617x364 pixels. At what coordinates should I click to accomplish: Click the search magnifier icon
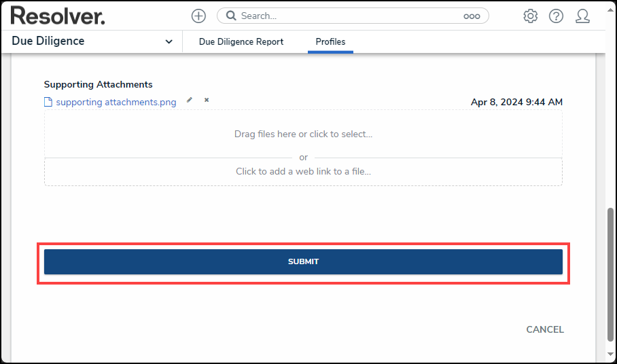tap(231, 16)
